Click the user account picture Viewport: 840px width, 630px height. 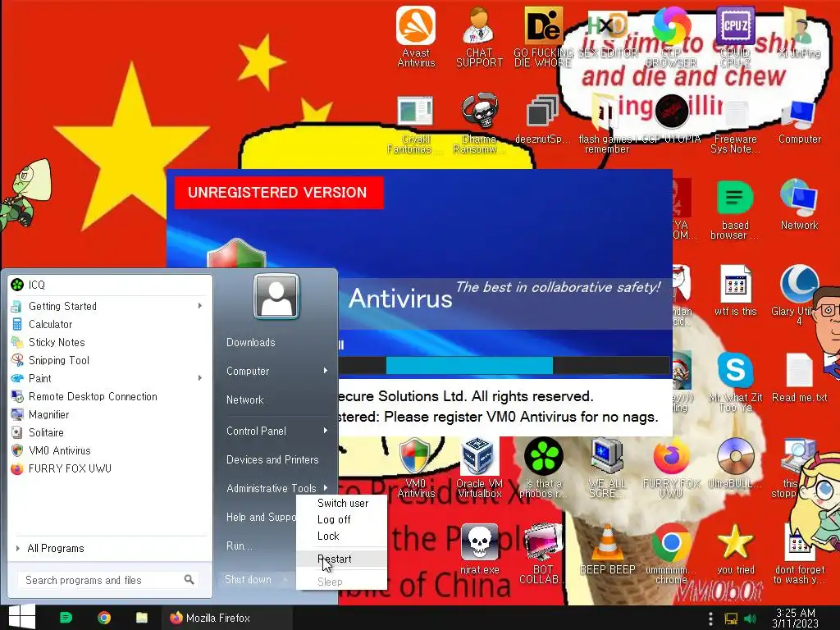click(x=276, y=296)
